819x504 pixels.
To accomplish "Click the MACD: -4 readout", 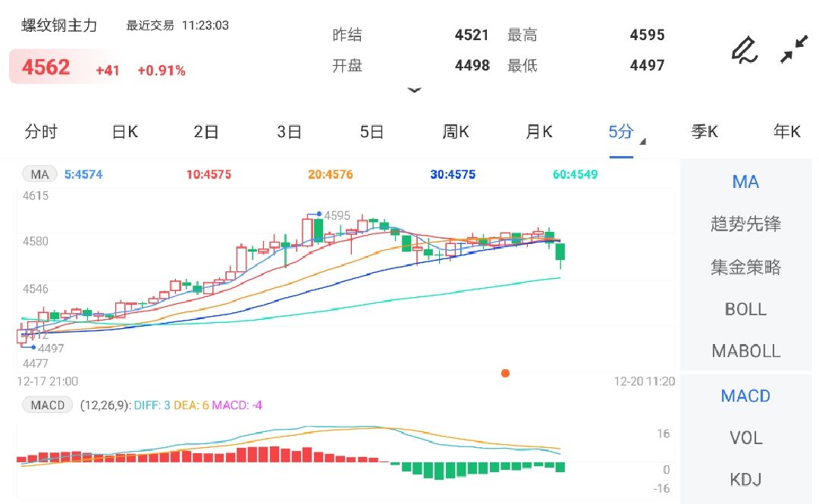I will point(237,405).
